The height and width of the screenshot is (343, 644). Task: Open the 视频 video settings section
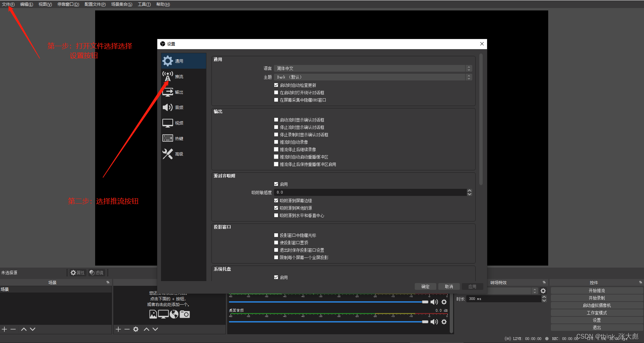click(184, 123)
